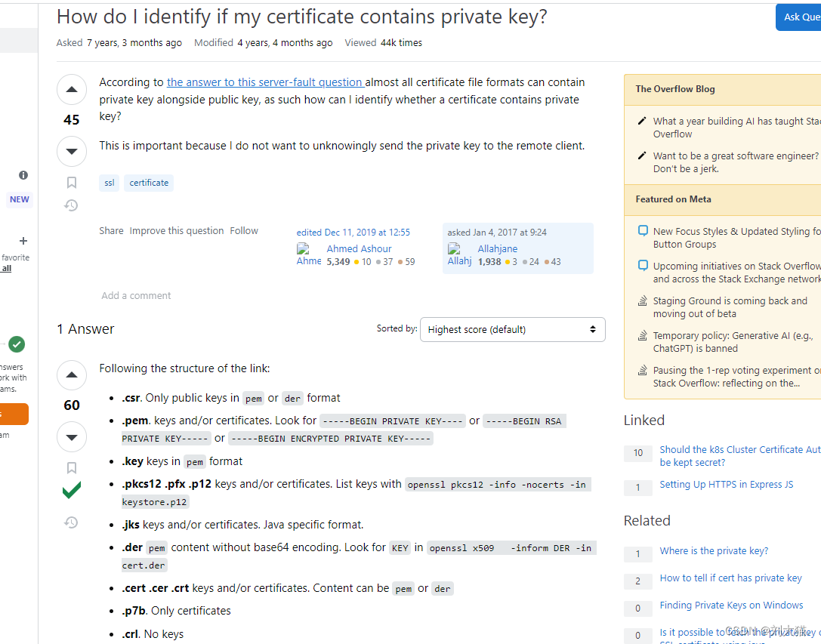Show question activity history icon

pos(72,205)
